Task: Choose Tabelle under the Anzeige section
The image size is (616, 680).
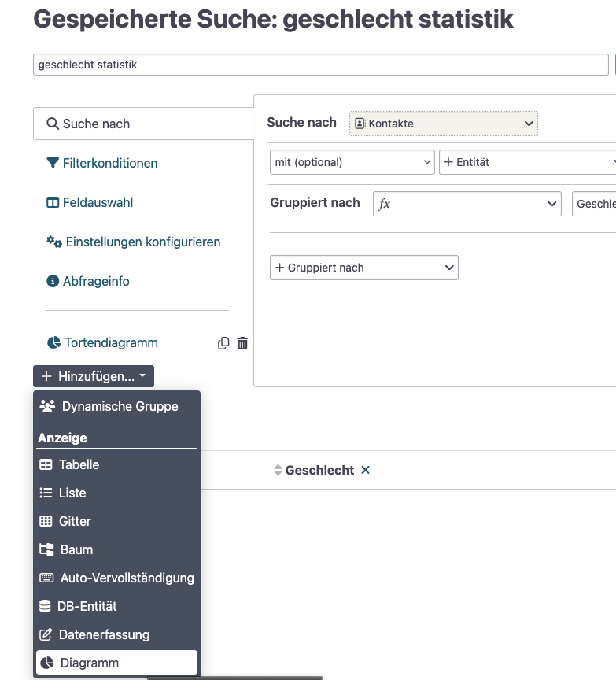Action: tap(77, 464)
